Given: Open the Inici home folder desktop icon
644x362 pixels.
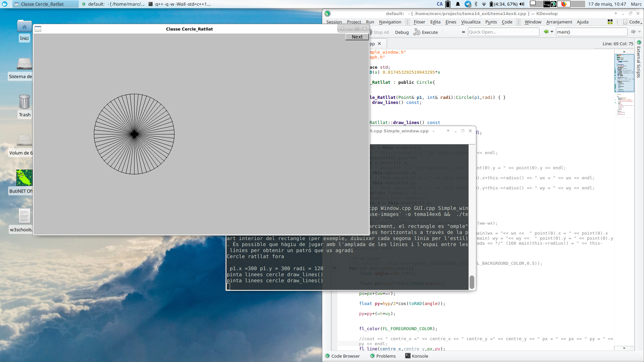Looking at the screenshot, I should point(24,30).
